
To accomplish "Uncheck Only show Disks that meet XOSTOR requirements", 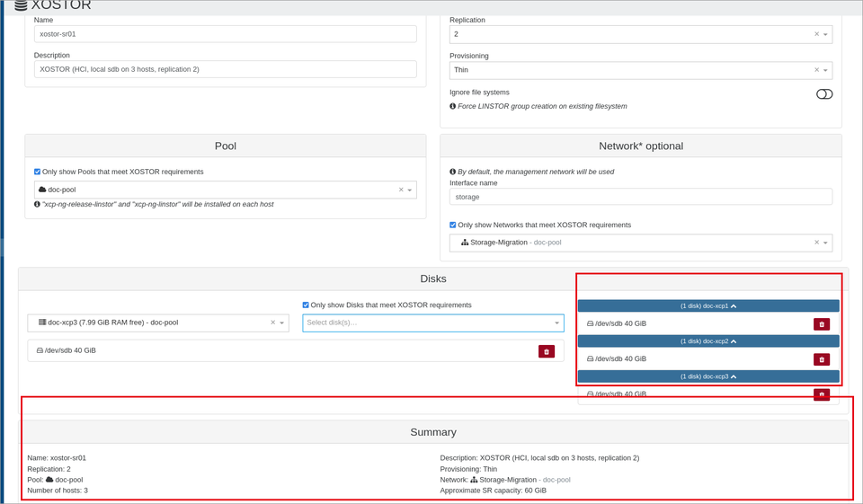I will [306, 305].
